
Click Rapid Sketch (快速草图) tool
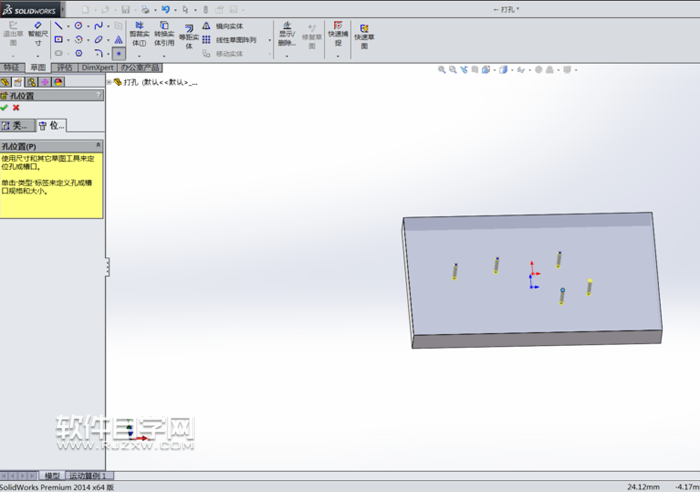coord(364,36)
